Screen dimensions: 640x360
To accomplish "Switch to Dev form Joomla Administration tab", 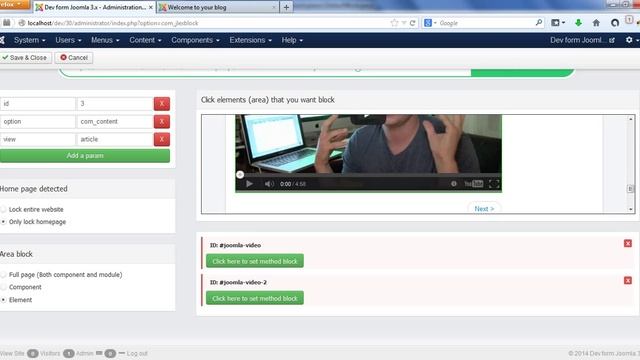I will pyautogui.click(x=94, y=7).
